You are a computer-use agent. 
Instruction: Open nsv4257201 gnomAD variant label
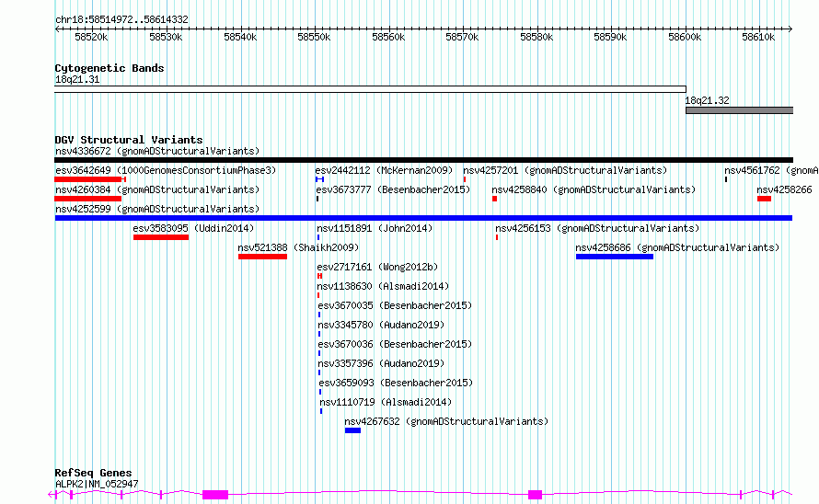(565, 171)
